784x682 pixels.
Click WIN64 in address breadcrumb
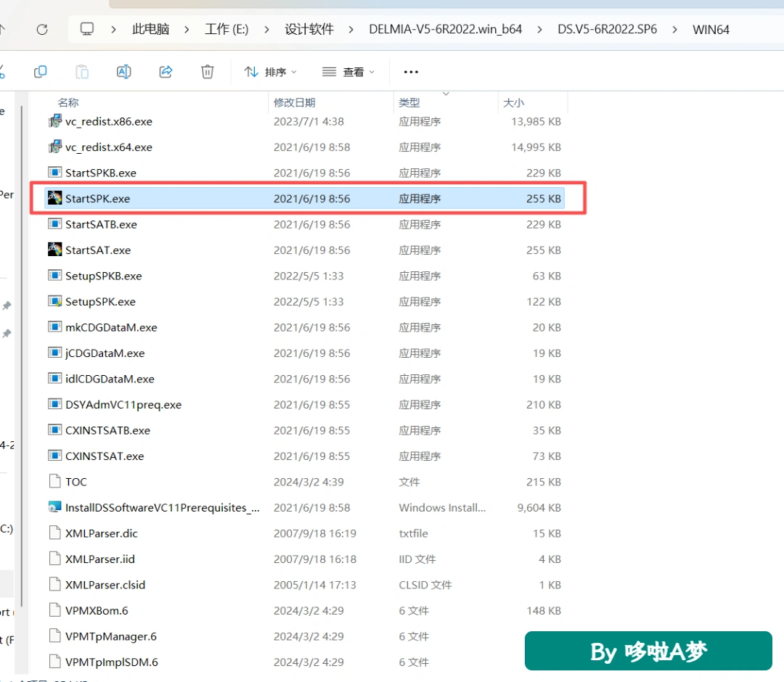711,30
